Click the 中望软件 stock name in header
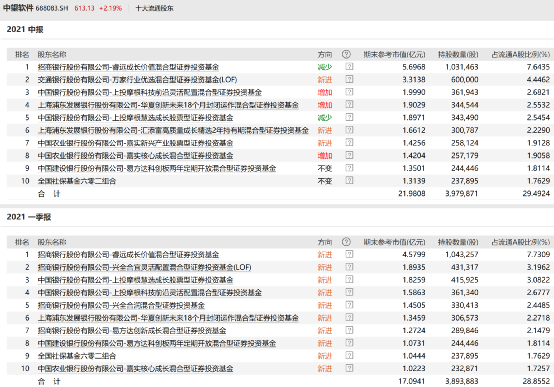 18,8
